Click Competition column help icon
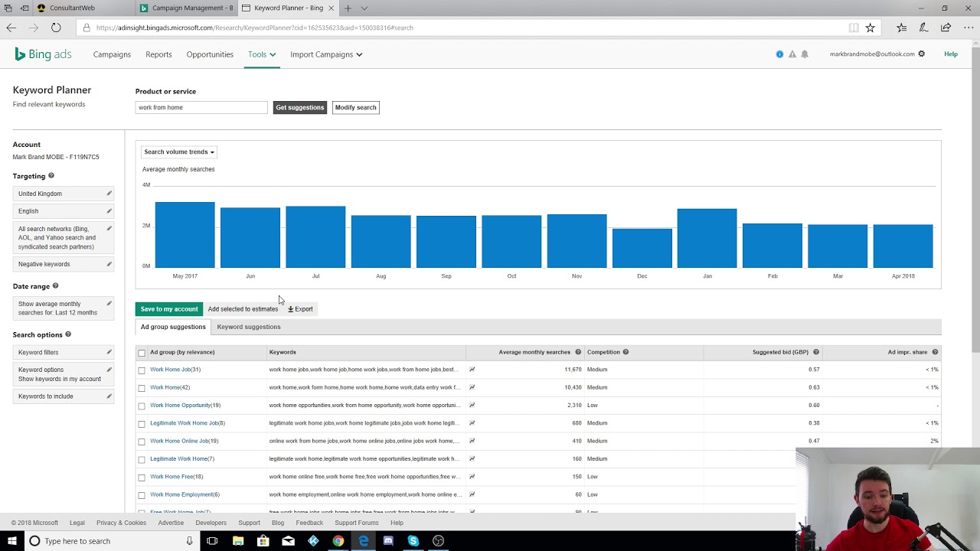Image resolution: width=980 pixels, height=551 pixels. click(626, 352)
